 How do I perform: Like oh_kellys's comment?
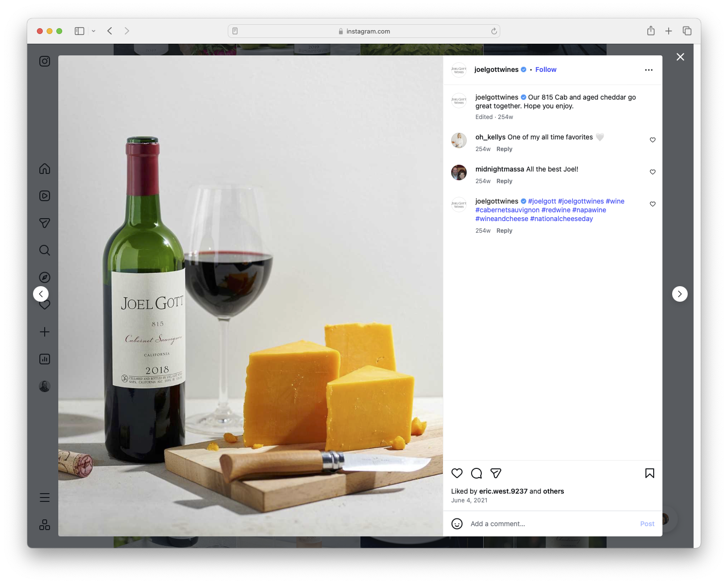(653, 140)
